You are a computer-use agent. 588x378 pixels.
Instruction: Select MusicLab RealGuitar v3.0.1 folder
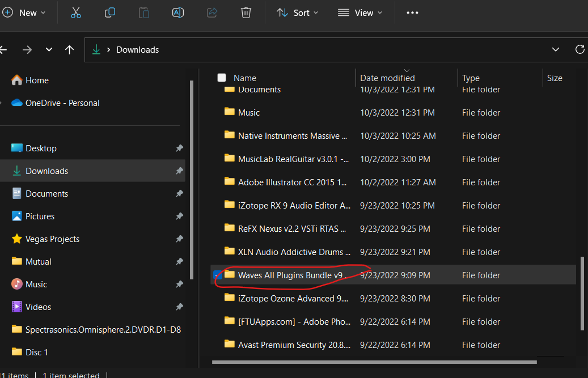393,159
